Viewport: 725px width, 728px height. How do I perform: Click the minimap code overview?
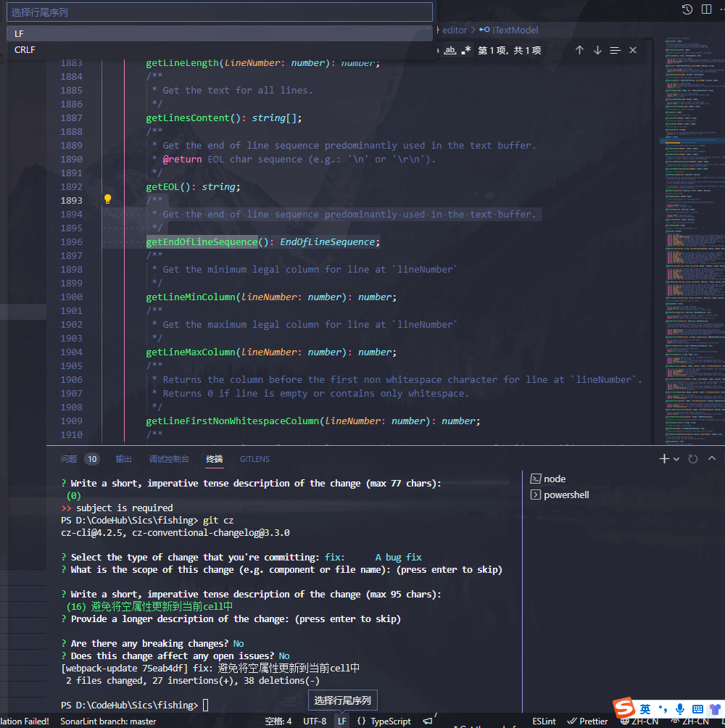(x=692, y=241)
